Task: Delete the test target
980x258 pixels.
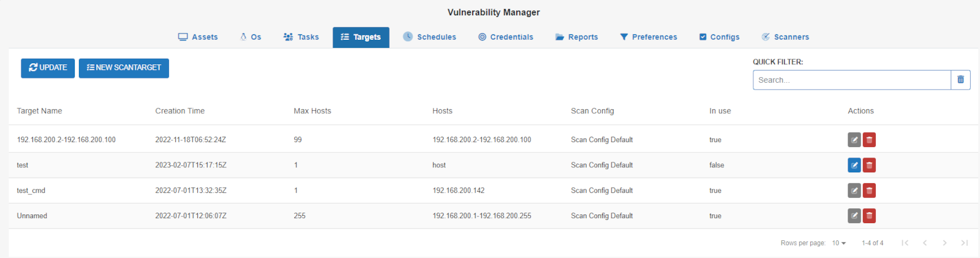Action: (869, 165)
